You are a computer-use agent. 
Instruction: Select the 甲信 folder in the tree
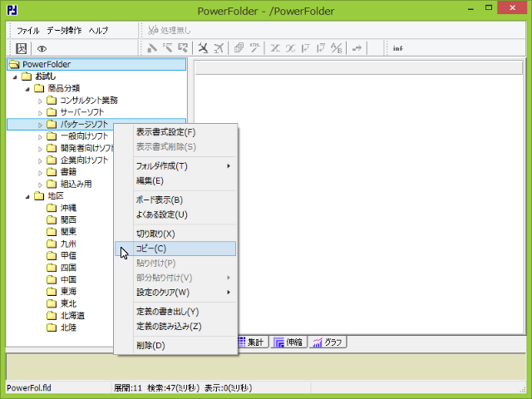68,255
